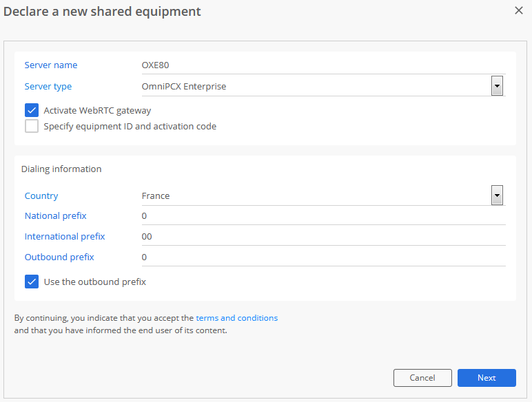Uncheck Activate WebRTC gateway checkbox

click(x=32, y=110)
